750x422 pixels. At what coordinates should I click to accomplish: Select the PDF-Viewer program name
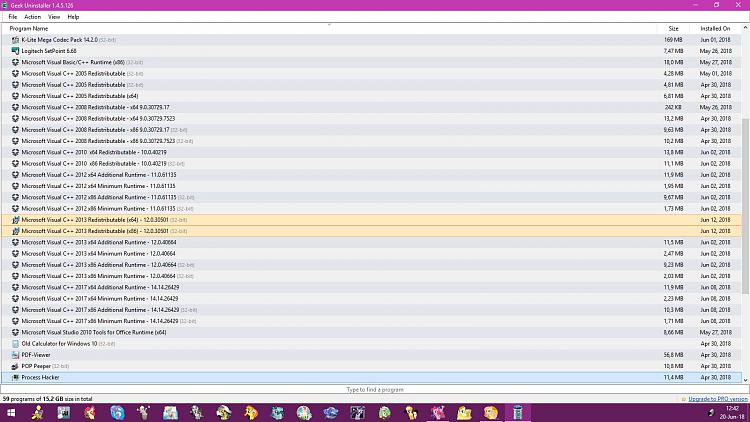(x=36, y=355)
